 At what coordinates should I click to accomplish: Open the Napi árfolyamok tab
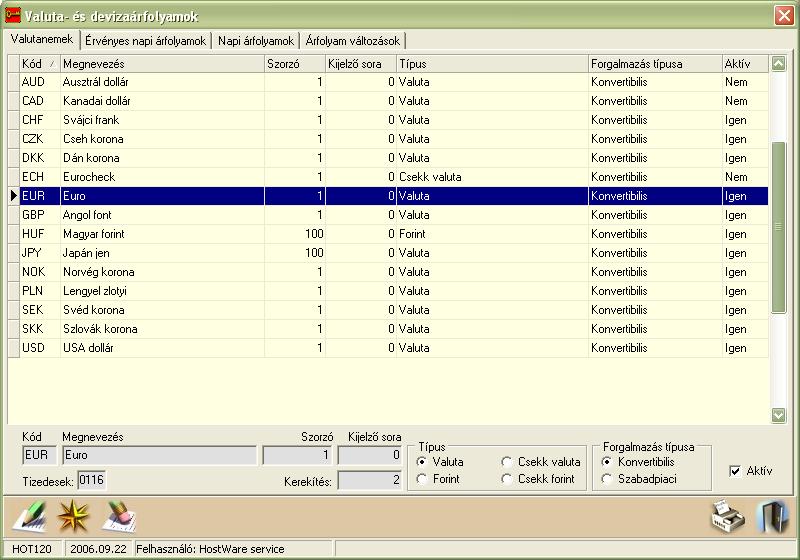pos(256,41)
